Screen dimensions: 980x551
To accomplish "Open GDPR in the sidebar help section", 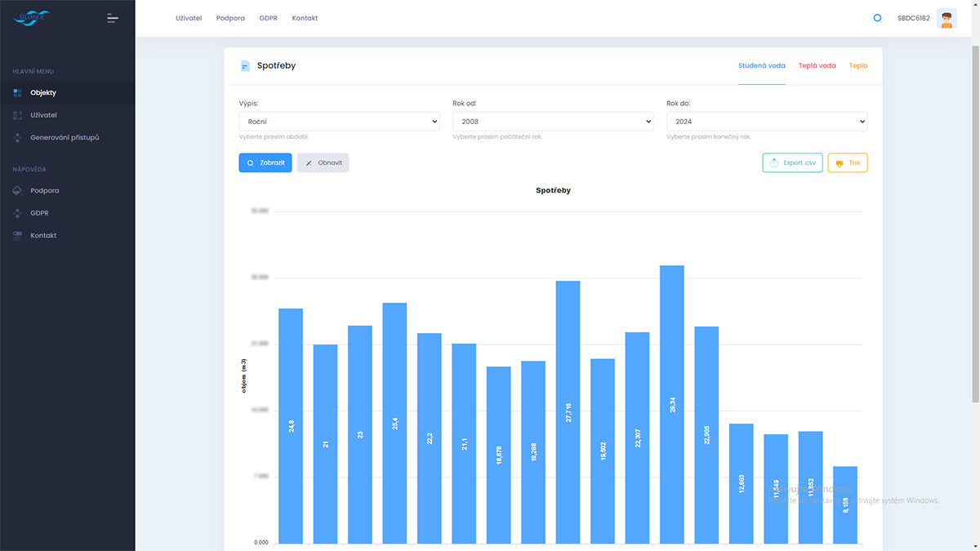I will click(67, 213).
